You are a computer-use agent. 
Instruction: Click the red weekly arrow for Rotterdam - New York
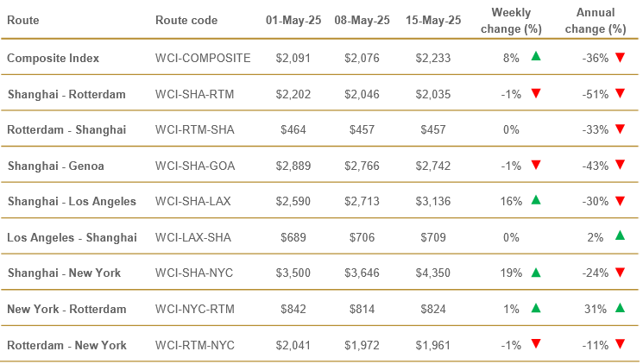tap(536, 343)
